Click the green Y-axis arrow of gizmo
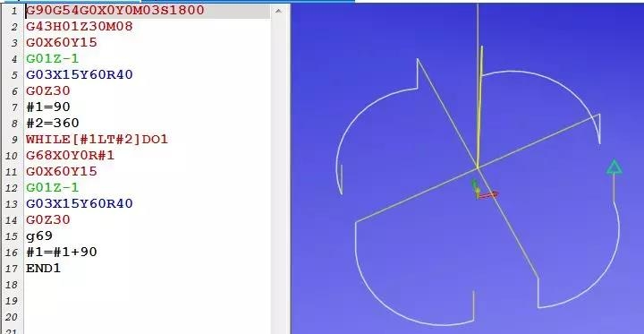Image resolution: width=644 pixels, height=334 pixels. [474, 186]
